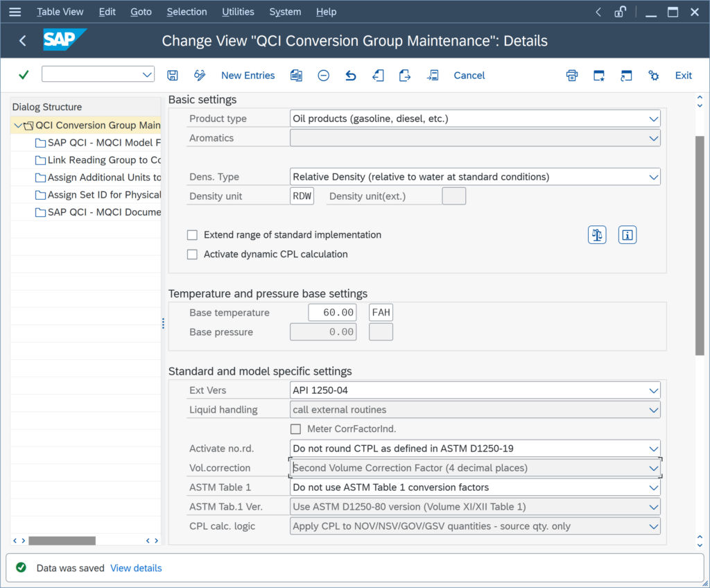Click the Density unit RDW field
Screen dimensions: 710x588
tap(302, 196)
